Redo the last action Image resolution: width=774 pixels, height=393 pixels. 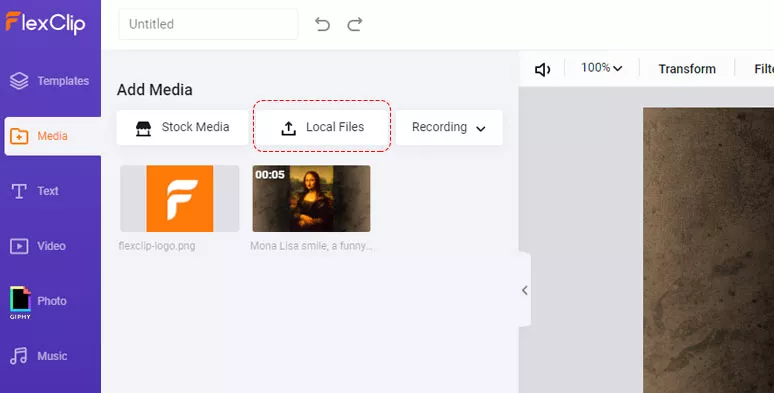click(x=355, y=24)
